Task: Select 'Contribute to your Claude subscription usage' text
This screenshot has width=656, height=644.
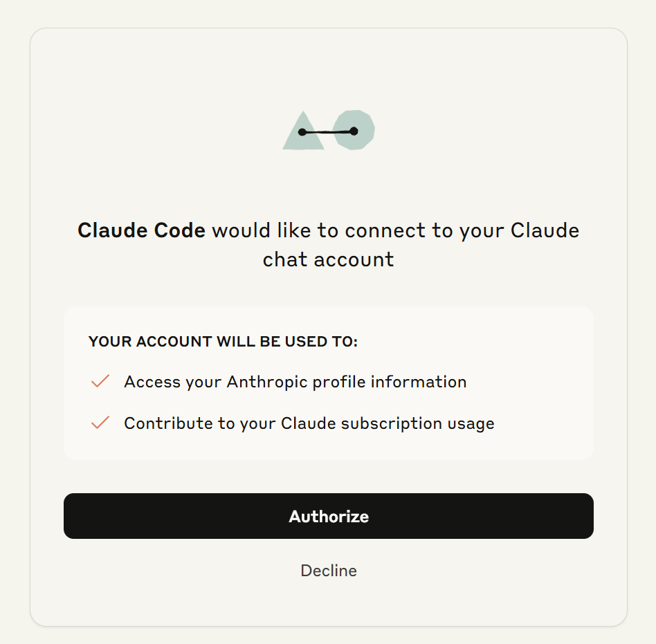Action: (x=309, y=423)
